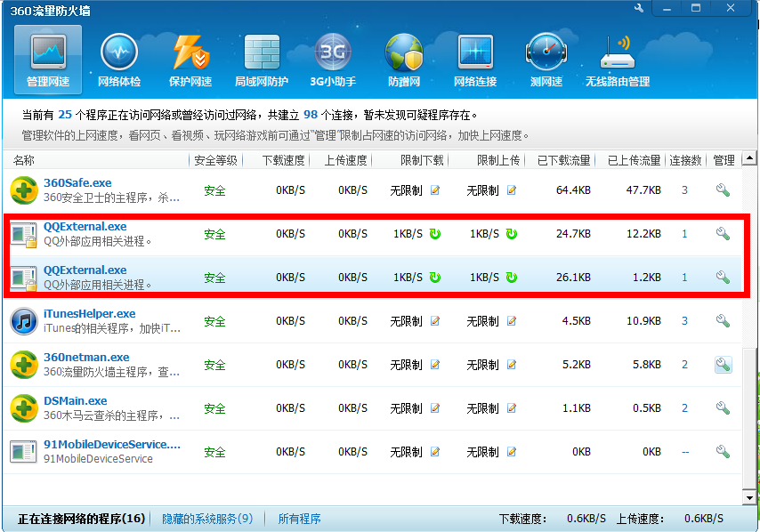Launch the 3G小助手 assistant
This screenshot has height=532, width=760.
pyautogui.click(x=333, y=60)
